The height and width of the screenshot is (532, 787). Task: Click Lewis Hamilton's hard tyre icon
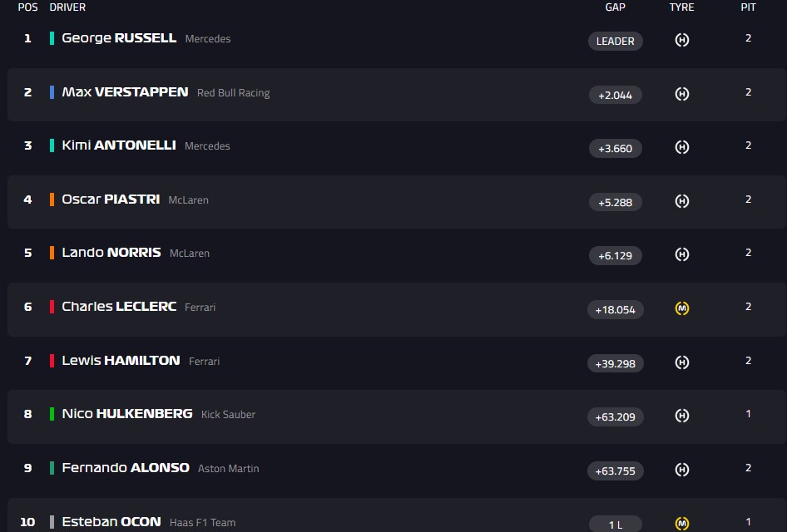point(681,362)
